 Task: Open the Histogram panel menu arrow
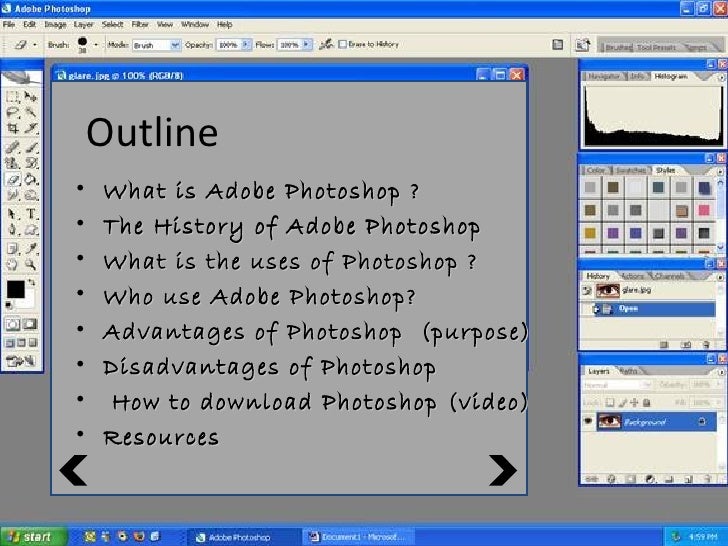(x=721, y=78)
